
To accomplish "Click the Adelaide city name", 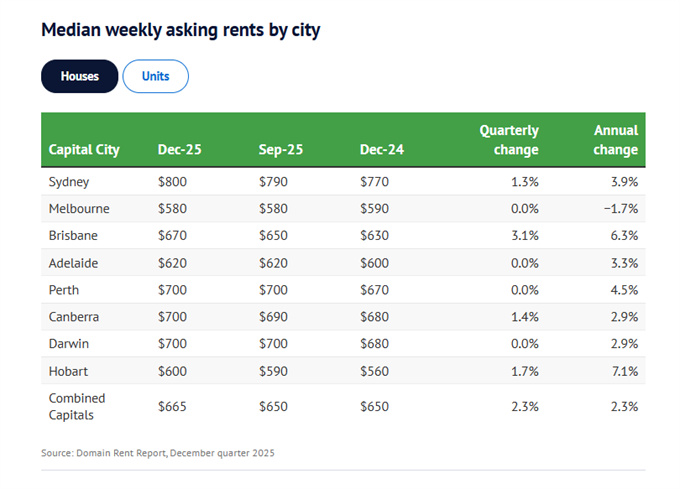I will point(74,263).
